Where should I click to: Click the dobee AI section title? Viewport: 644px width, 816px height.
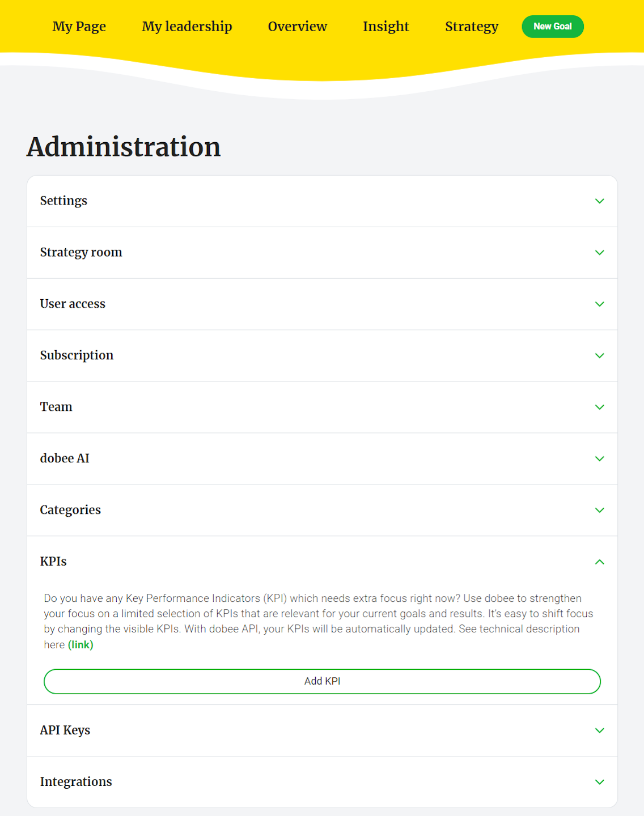tap(65, 458)
